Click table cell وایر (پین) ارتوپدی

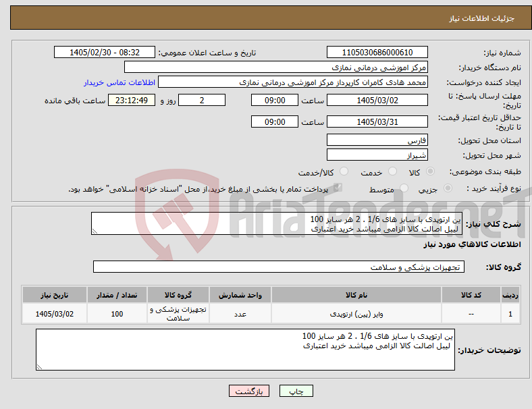[356, 314]
